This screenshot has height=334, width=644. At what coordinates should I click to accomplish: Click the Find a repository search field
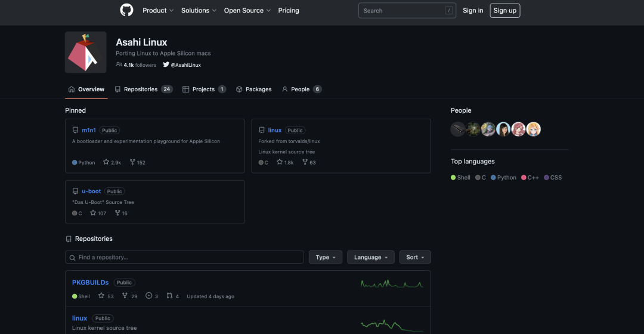tap(185, 257)
